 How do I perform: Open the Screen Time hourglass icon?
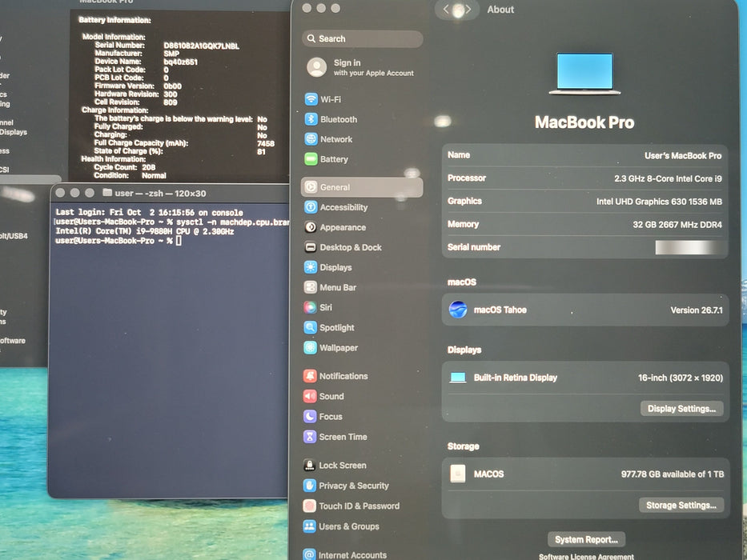tap(310, 436)
